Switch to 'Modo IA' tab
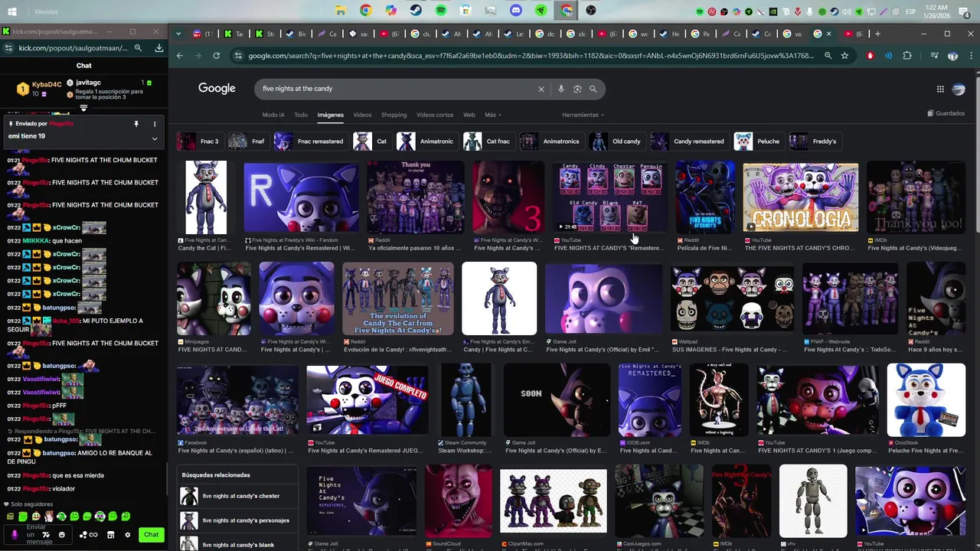 click(273, 115)
